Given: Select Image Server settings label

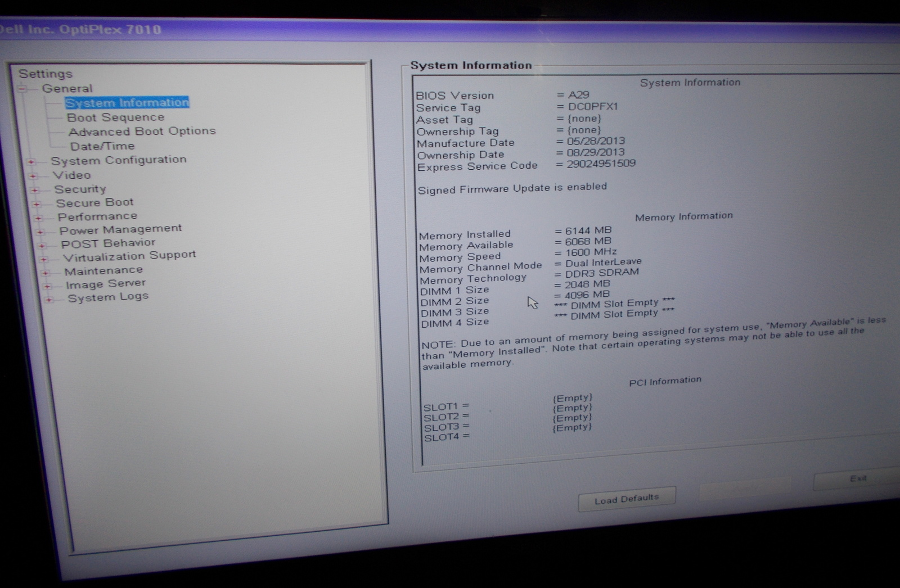Looking at the screenshot, I should click(105, 284).
